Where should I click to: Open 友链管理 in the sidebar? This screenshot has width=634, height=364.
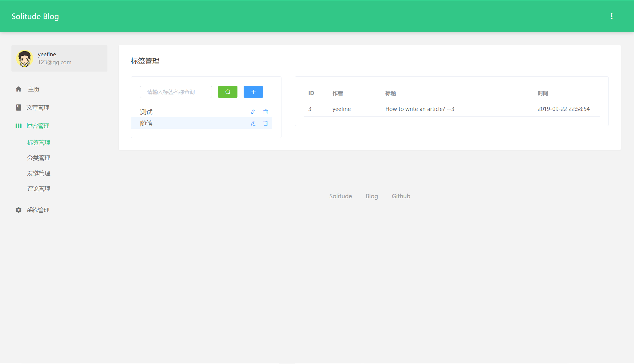(38, 173)
